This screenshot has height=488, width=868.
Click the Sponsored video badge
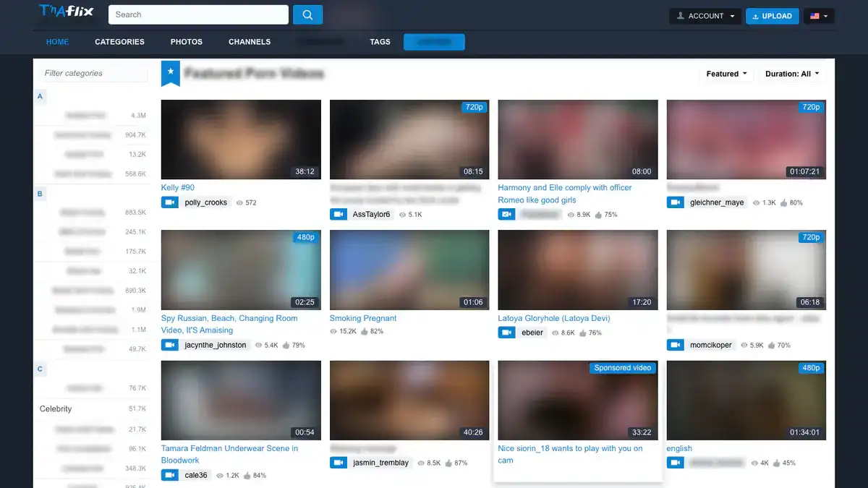click(623, 368)
